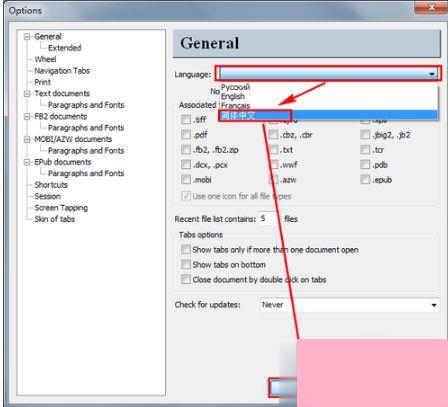Select MOBI/AZW documents in the tree
Viewport: 448px width, 407px height.
coord(73,139)
